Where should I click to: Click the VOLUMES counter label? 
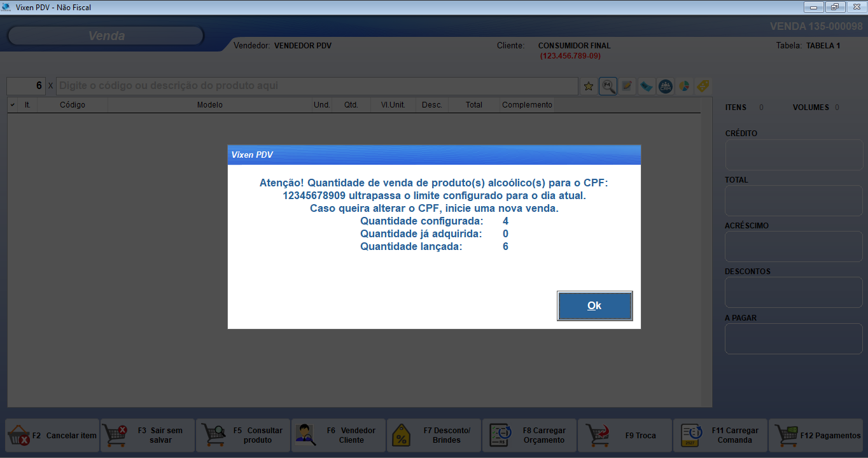tap(811, 108)
